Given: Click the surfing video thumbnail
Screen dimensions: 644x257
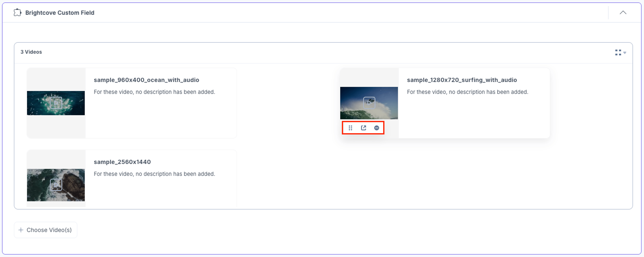Looking at the screenshot, I should coord(369,103).
